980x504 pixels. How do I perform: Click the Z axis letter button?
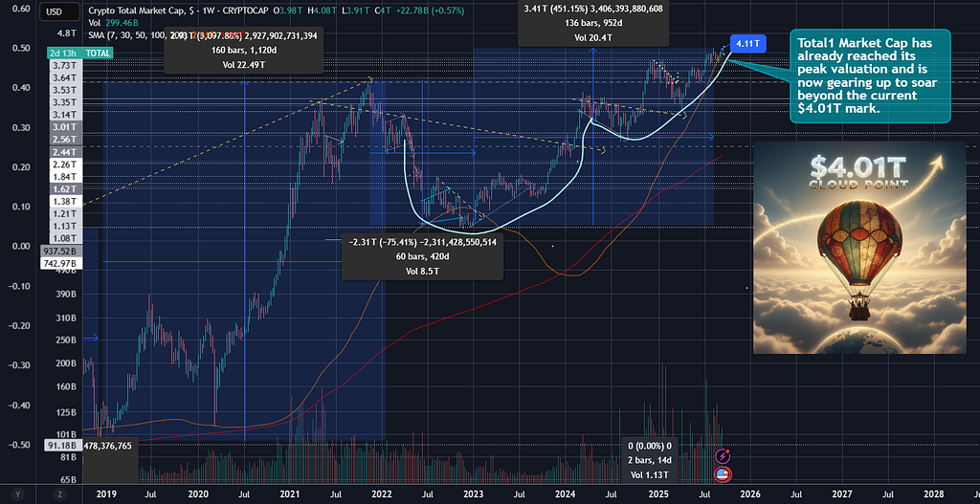60,494
